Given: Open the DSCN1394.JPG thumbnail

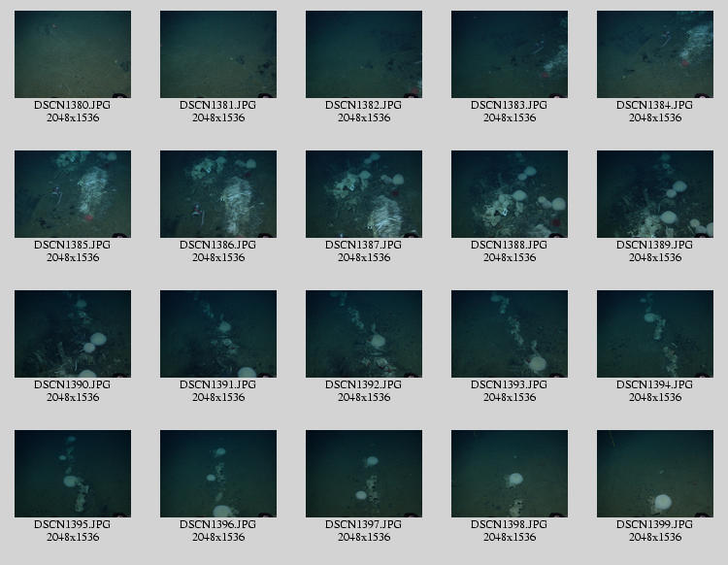Looking at the screenshot, I should pyautogui.click(x=655, y=334).
